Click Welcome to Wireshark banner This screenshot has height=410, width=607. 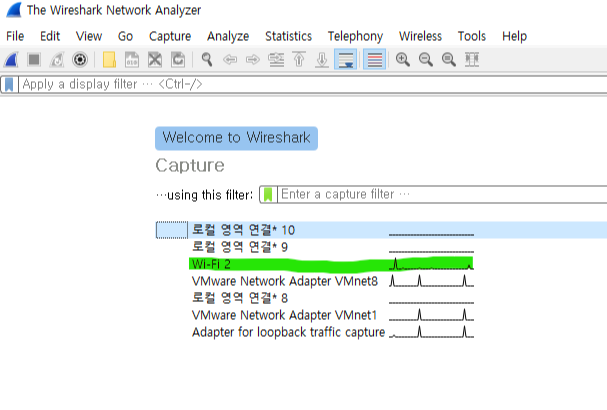(x=237, y=138)
